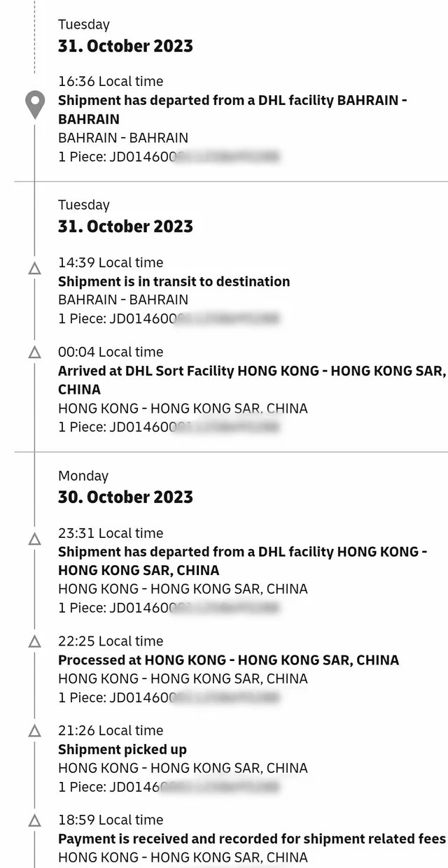Toggle the transit-to-destination event entry
This screenshot has width=448, height=868.
point(173,281)
